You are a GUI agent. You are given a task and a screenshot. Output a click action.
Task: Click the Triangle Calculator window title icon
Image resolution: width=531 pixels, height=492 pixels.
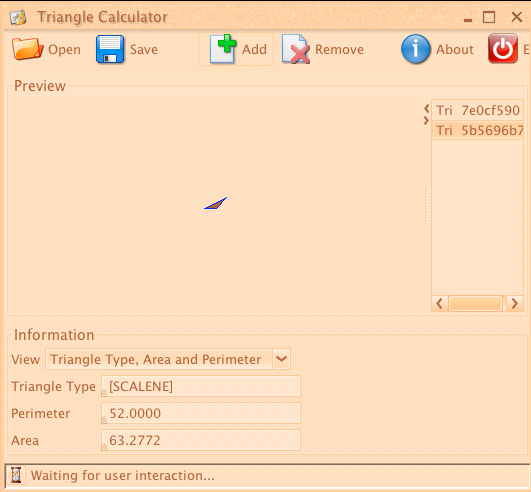[18, 17]
